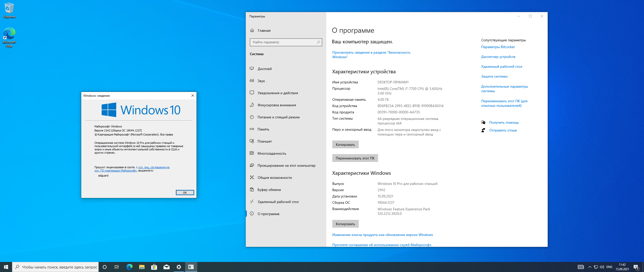Open Windows Security details link
The height and width of the screenshot is (272, 644).
tap(371, 55)
